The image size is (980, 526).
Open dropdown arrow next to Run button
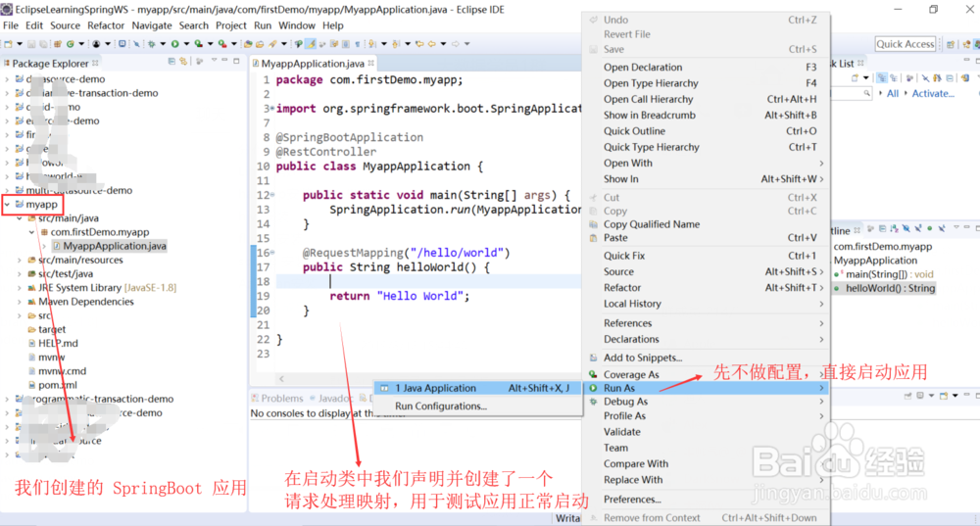click(186, 44)
